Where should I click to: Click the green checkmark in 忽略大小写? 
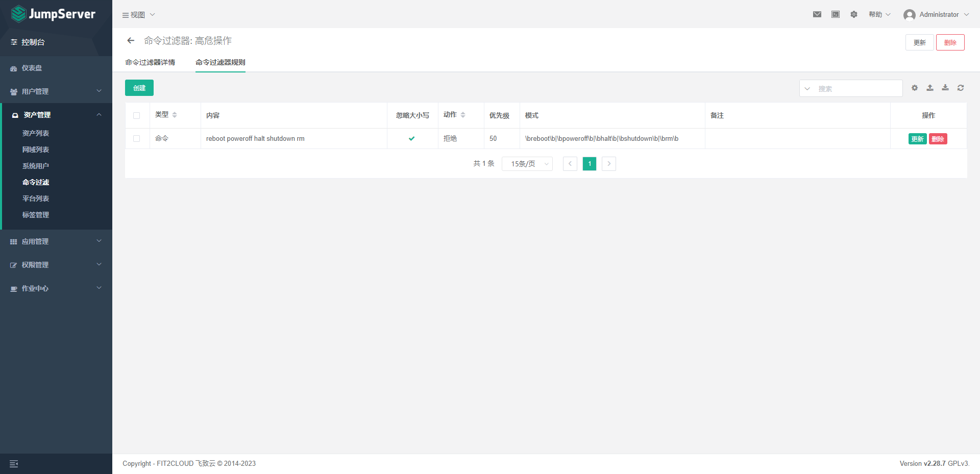click(x=412, y=138)
